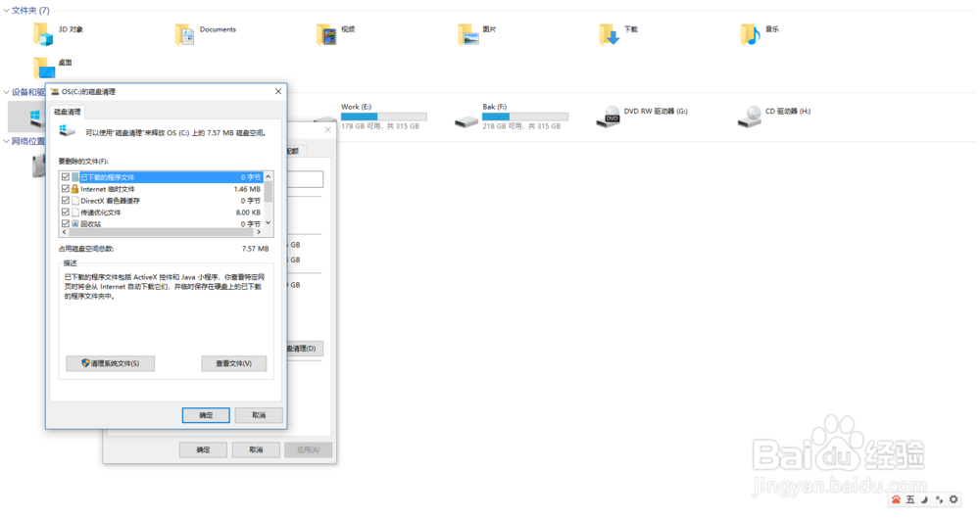Click the file list scroll-up arrow
This screenshot has height=519, width=980.
[269, 176]
